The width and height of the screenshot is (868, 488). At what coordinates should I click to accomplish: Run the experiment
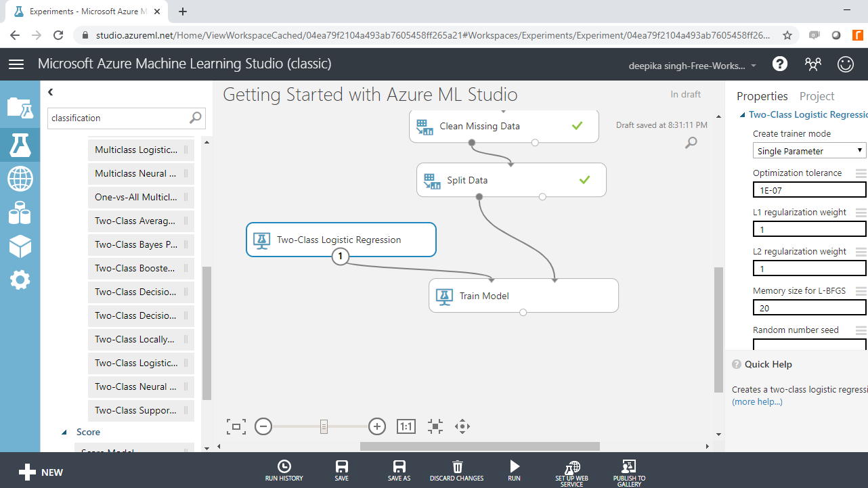tap(515, 470)
